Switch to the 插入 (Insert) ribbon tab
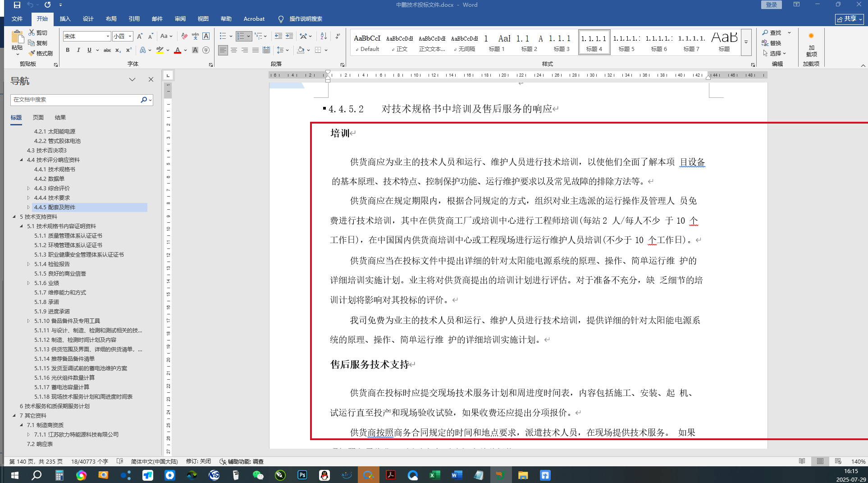This screenshot has width=868, height=483. 65,19
